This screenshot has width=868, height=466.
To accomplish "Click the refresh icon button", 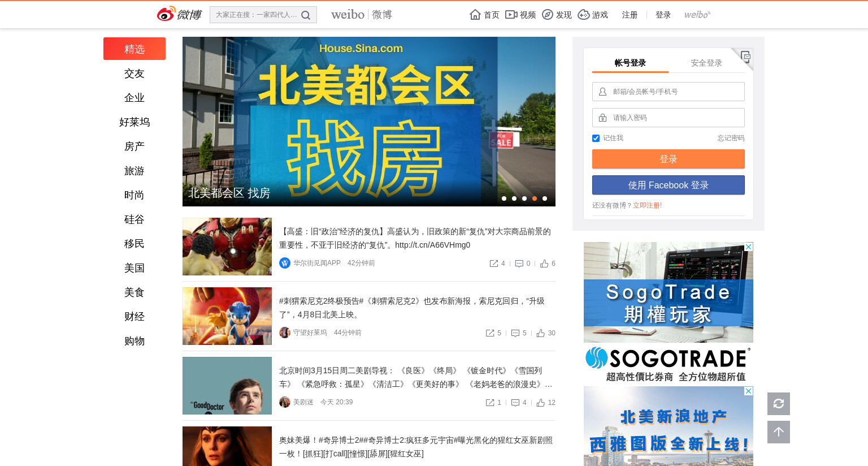I will [779, 404].
